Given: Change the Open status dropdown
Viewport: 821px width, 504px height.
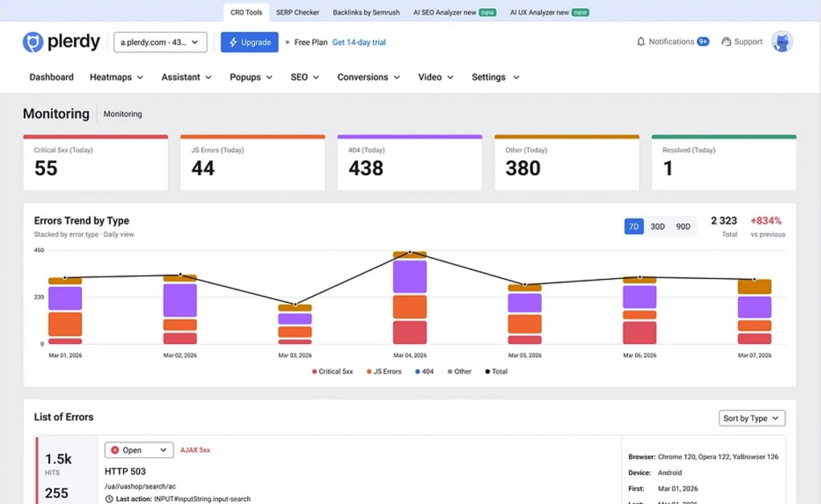Looking at the screenshot, I should (x=138, y=450).
